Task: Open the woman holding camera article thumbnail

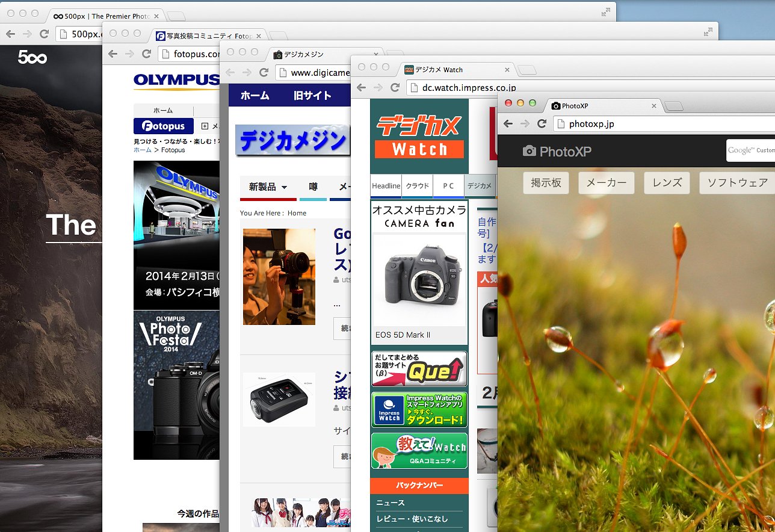Action: (279, 277)
